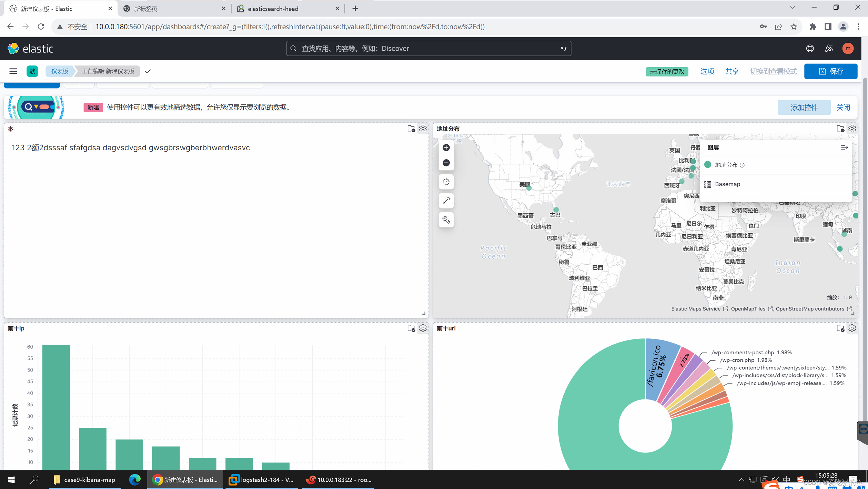
Task: Enter fullscreen on the map
Action: tap(446, 201)
